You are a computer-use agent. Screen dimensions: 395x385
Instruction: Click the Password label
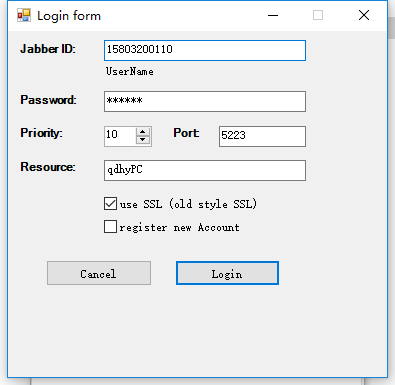click(x=48, y=100)
